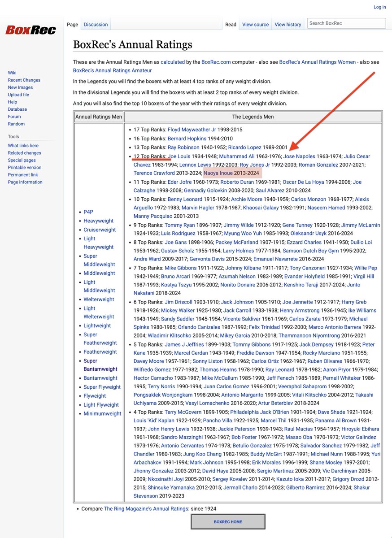
Task: Select the P4P division link
Action: point(88,212)
